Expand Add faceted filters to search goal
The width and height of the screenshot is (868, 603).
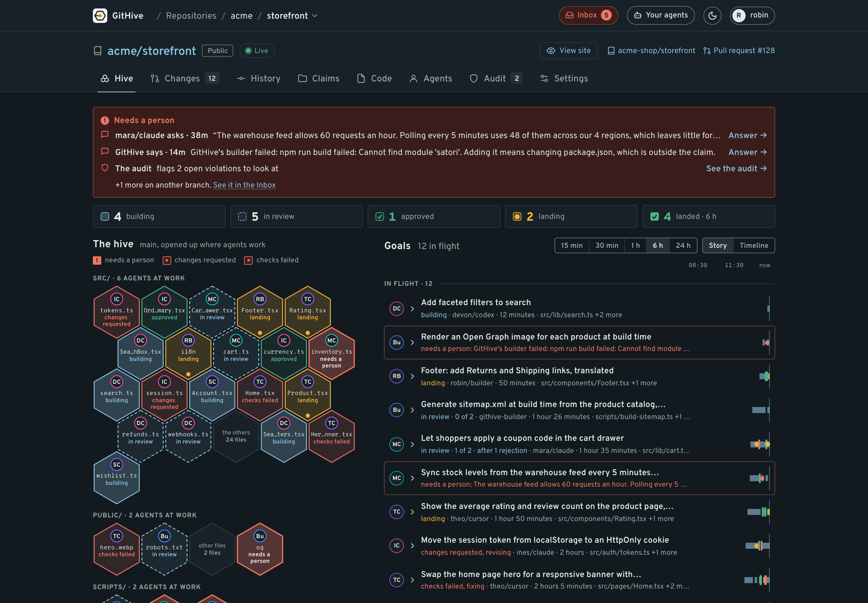coord(413,309)
